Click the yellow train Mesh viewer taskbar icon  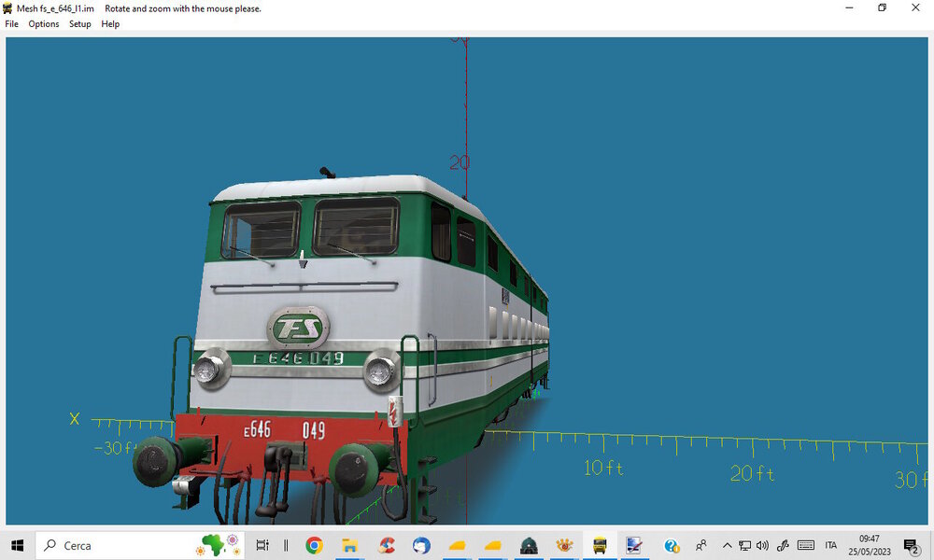[600, 545]
